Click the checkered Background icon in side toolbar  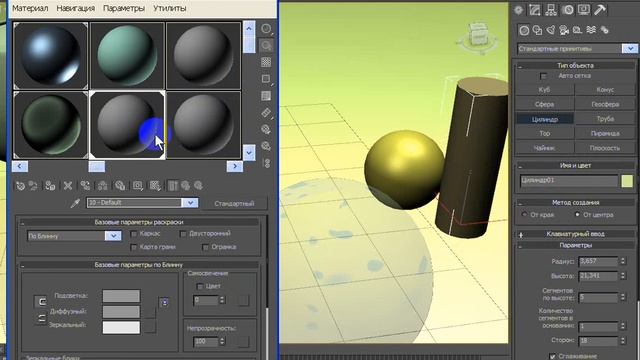(x=266, y=62)
